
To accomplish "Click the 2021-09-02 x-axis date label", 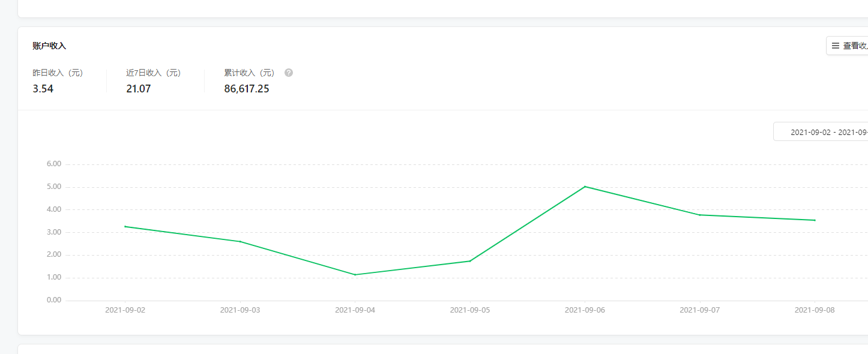I will pyautogui.click(x=125, y=310).
